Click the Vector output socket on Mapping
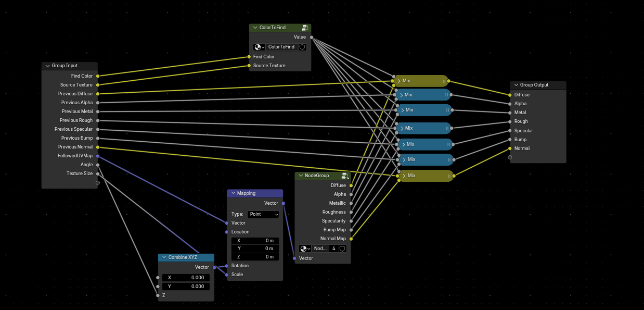 283,203
